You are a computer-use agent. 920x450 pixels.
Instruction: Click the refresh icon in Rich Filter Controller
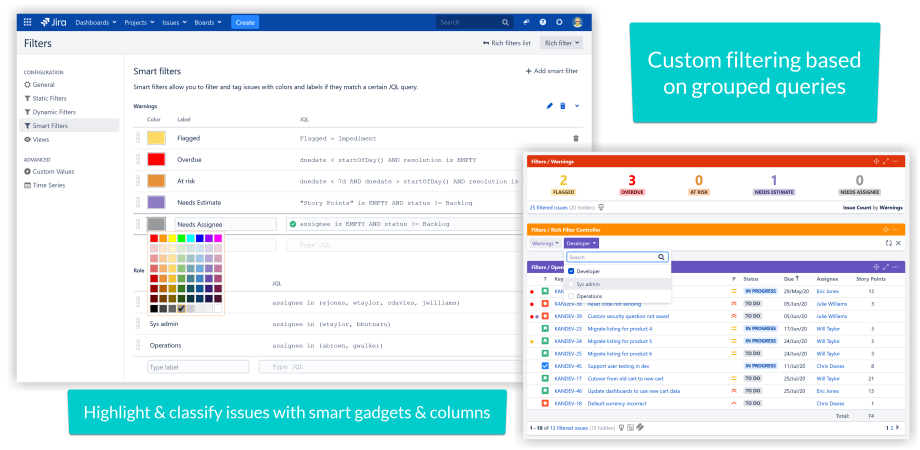(x=888, y=243)
